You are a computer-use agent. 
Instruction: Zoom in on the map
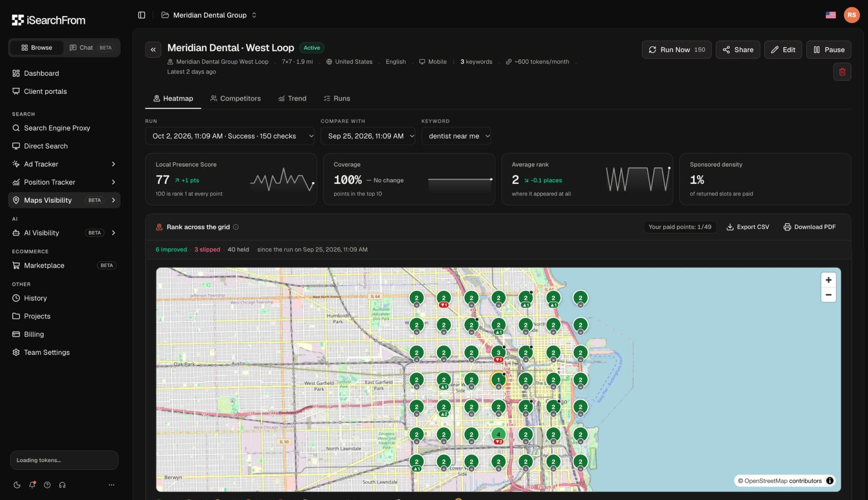(828, 280)
